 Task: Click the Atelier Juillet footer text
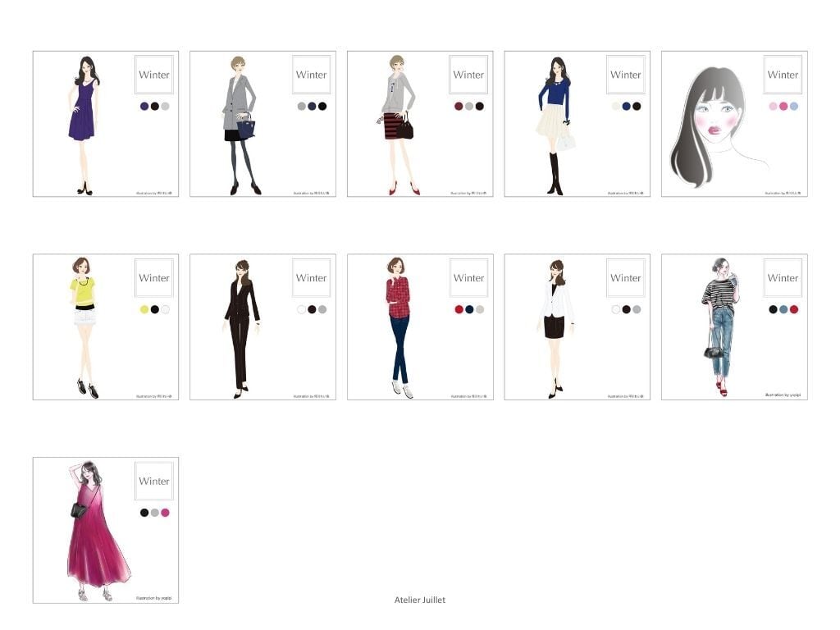[420, 600]
